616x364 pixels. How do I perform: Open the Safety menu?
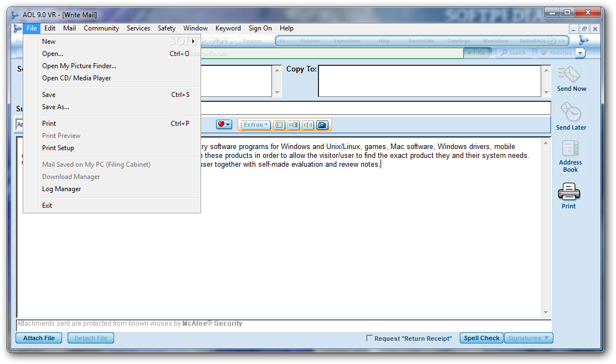(167, 28)
